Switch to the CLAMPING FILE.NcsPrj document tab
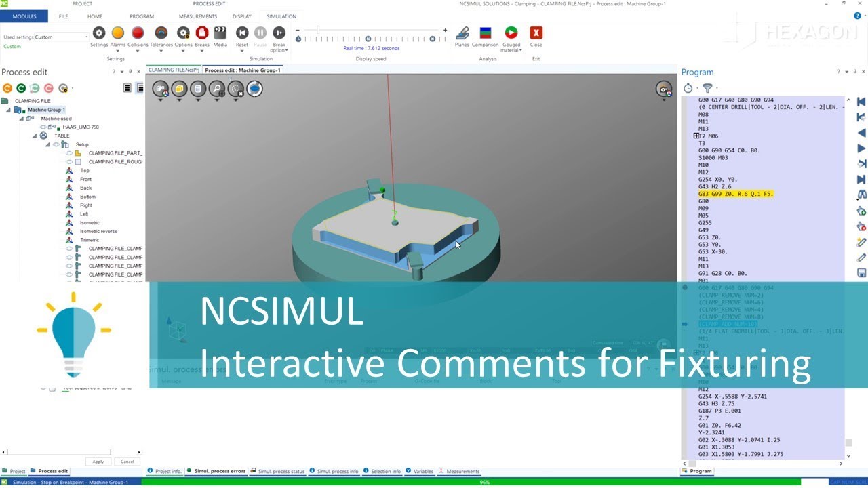The image size is (868, 488). click(172, 70)
